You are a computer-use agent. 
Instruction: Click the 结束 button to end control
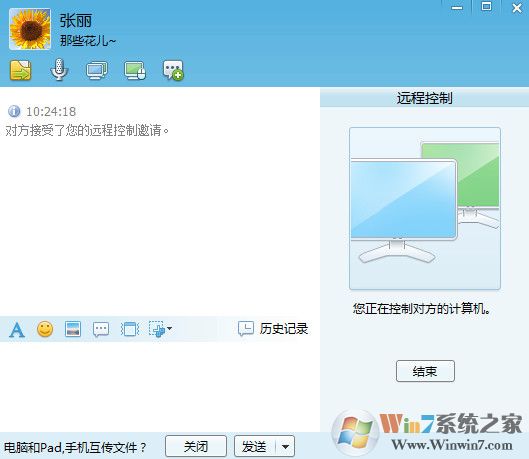pos(425,371)
